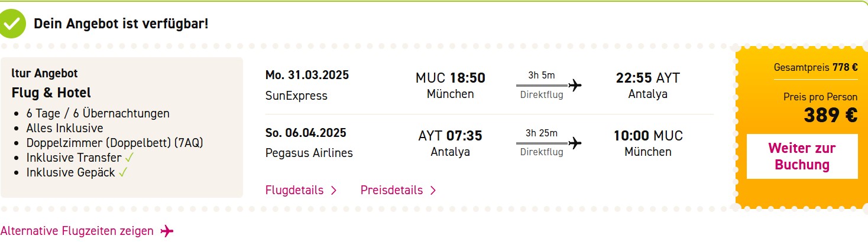
Task: Click the Gesamtpreis 778 € text
Action: (x=815, y=67)
